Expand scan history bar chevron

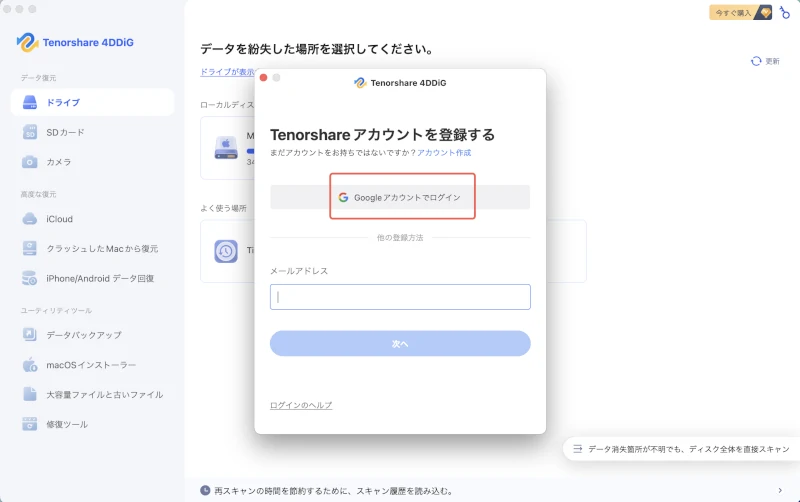click(x=780, y=490)
